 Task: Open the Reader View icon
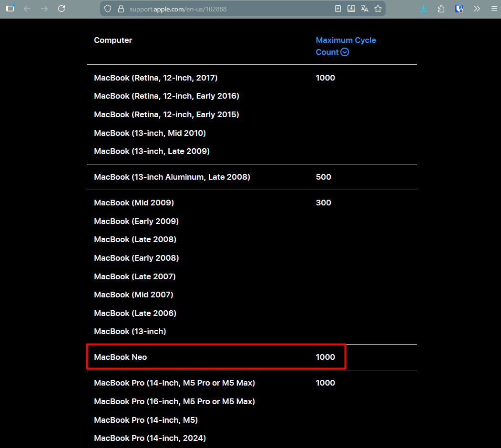[x=338, y=8]
